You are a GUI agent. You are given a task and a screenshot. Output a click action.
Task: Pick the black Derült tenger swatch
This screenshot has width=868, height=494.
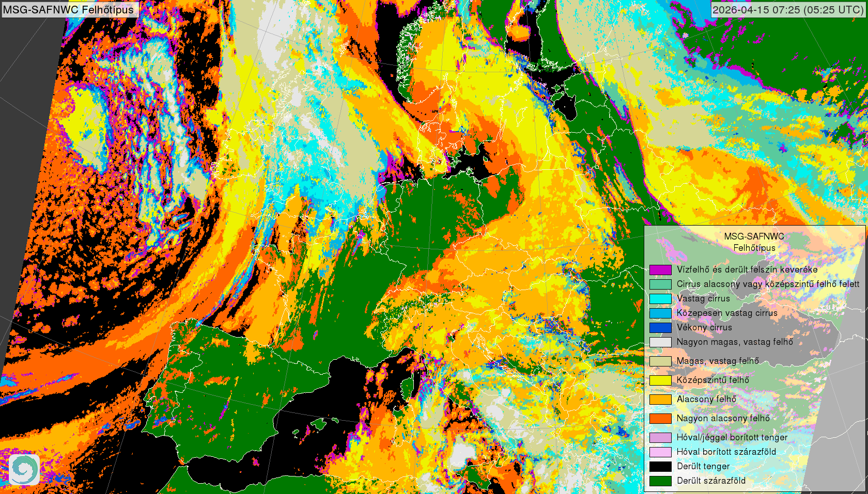pos(660,466)
